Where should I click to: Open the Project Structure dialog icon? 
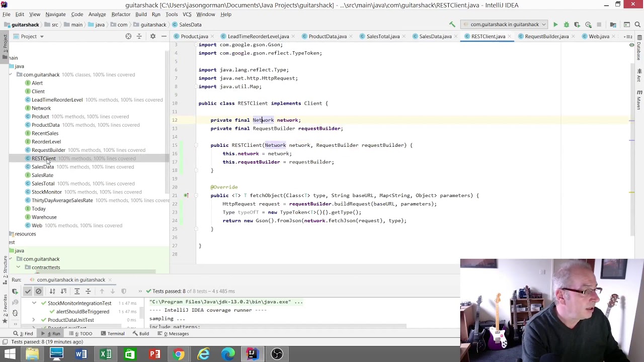[613, 24]
